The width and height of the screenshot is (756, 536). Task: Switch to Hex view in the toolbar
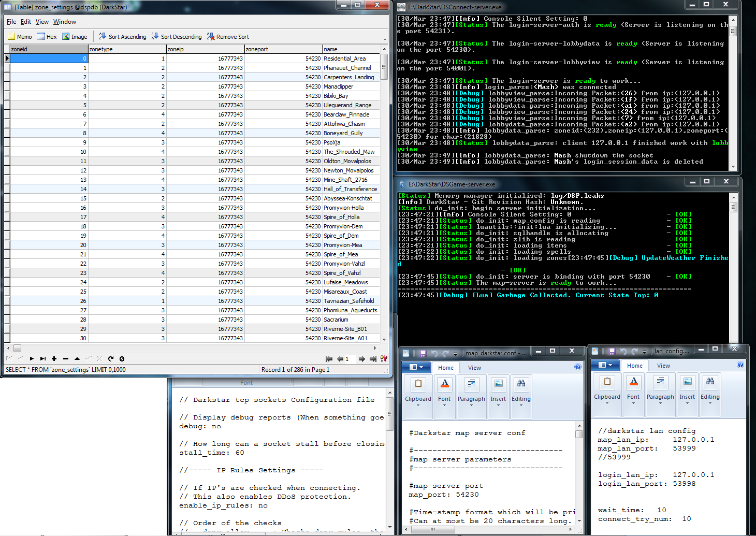pos(47,37)
